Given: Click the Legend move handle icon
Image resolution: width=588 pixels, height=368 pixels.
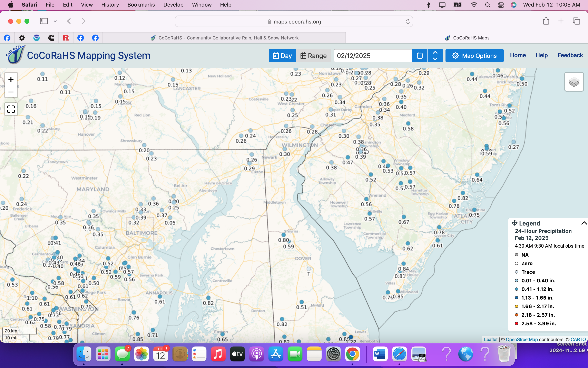Looking at the screenshot, I should [514, 223].
